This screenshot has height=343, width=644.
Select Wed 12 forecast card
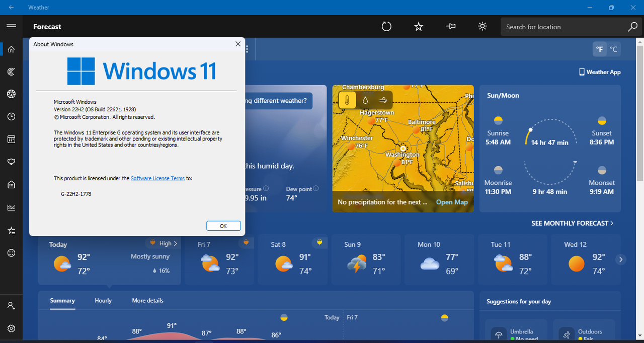coord(586,260)
